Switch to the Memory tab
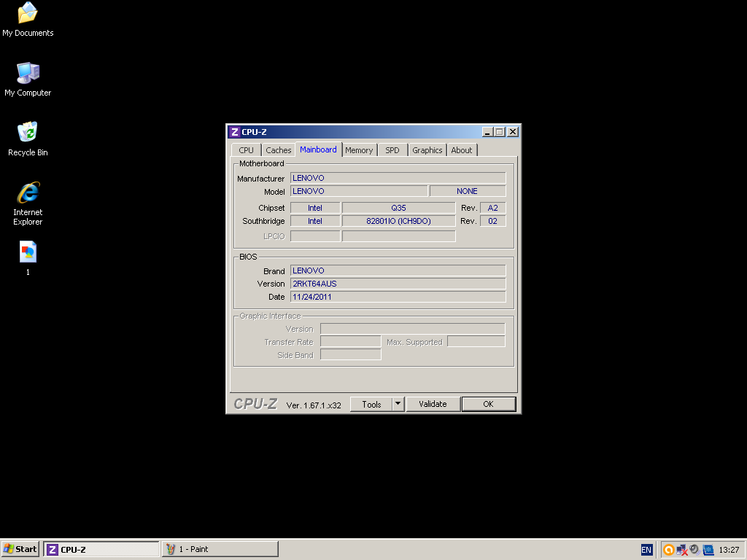The image size is (747, 560). click(359, 150)
